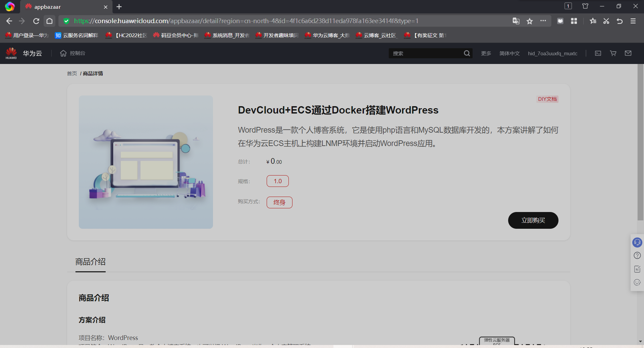Open customer service headset icon
This screenshot has width=644, height=348.
click(637, 242)
